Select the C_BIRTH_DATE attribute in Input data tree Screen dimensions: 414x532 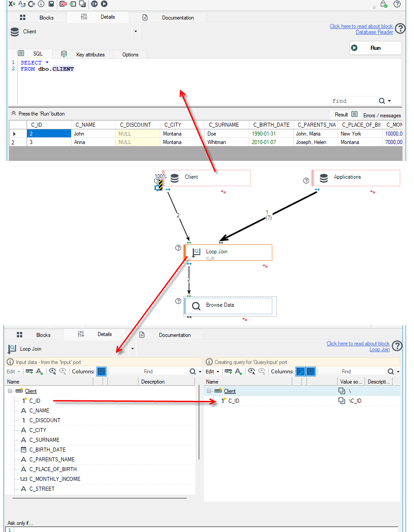pos(48,449)
